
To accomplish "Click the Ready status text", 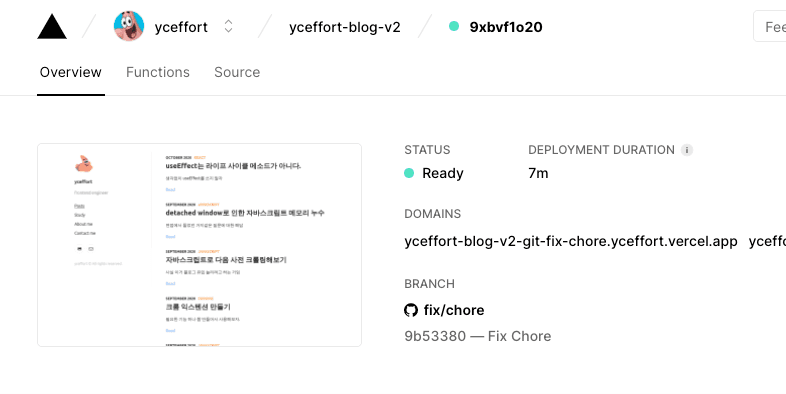I will (x=443, y=173).
